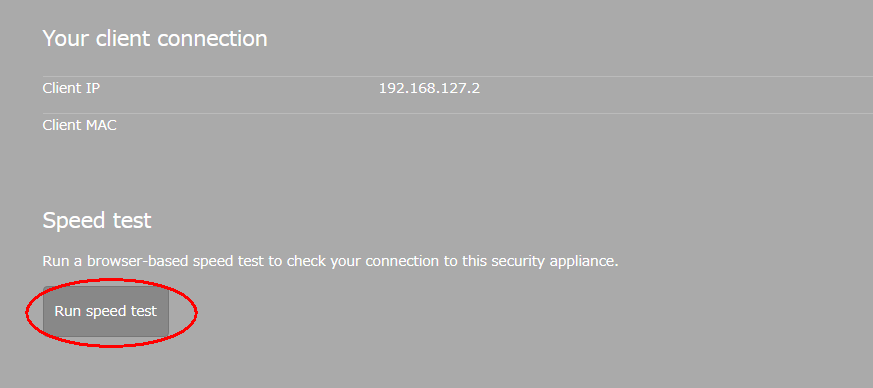Click the 'MAC' text in Client MAC row
The height and width of the screenshot is (388, 873).
click(101, 125)
